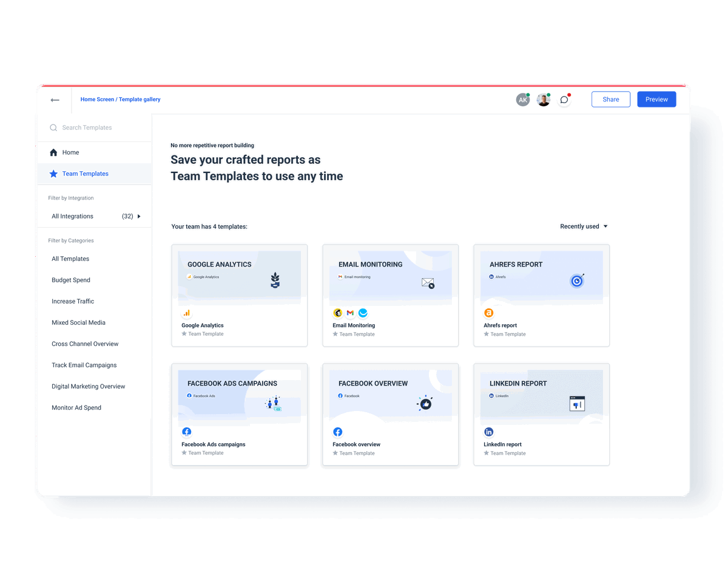Select the LinkedIn icon under LinkedIn report
Screen dimensions: 728x581
(x=489, y=432)
